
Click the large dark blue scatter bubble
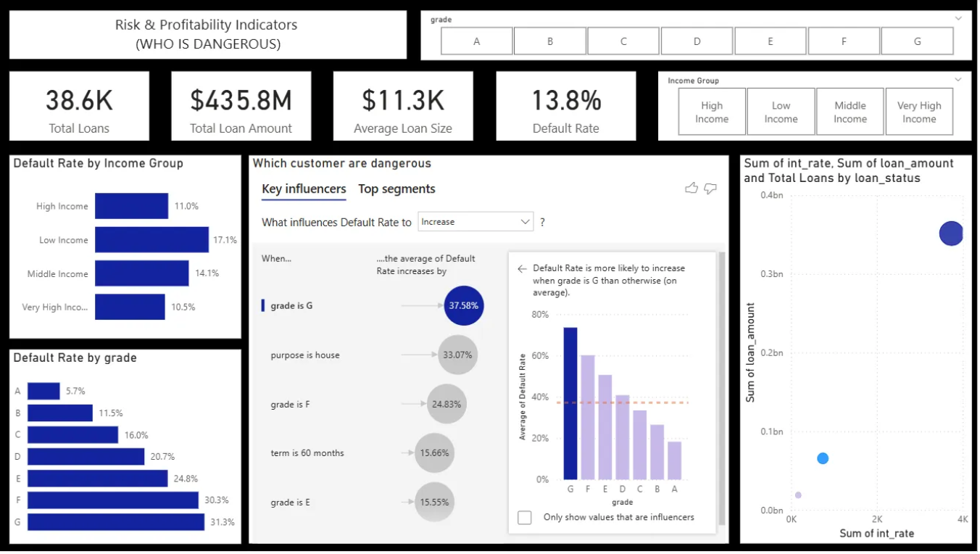coord(951,233)
